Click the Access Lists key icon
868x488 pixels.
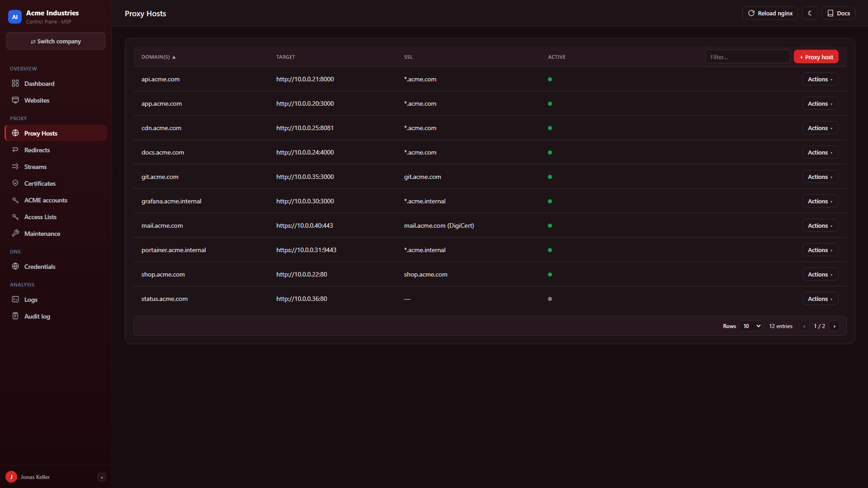tap(15, 217)
